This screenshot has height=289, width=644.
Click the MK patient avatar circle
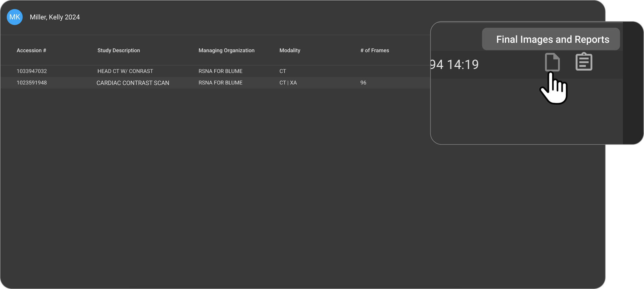[15, 17]
